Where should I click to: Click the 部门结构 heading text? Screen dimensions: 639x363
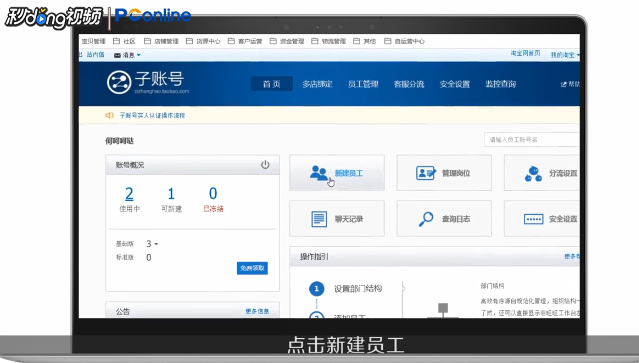click(492, 286)
